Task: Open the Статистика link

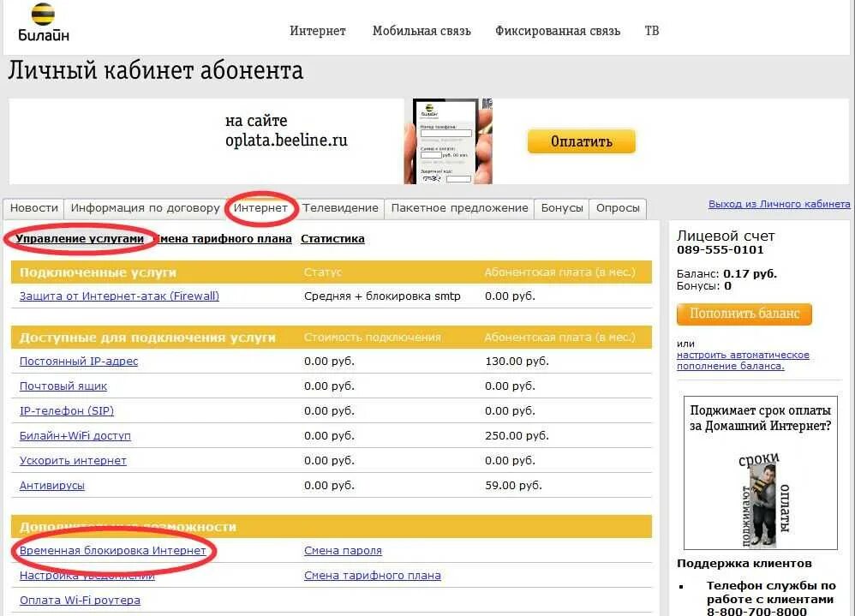Action: [x=332, y=239]
